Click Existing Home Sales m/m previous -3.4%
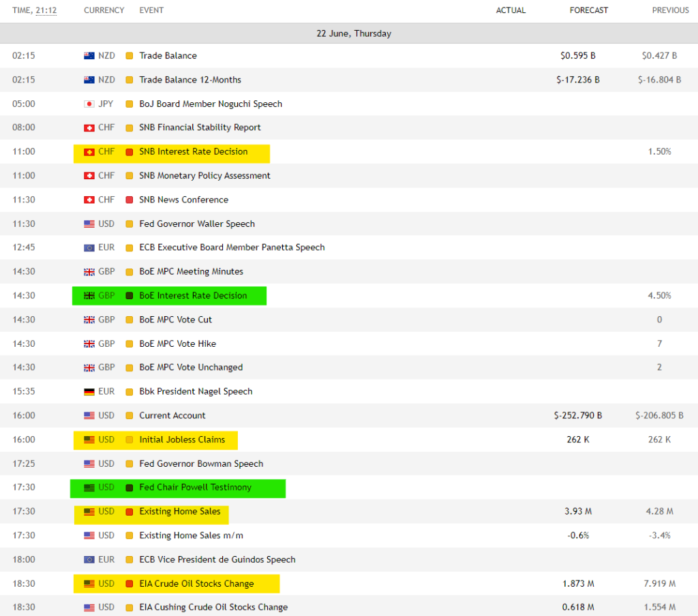 click(x=659, y=535)
